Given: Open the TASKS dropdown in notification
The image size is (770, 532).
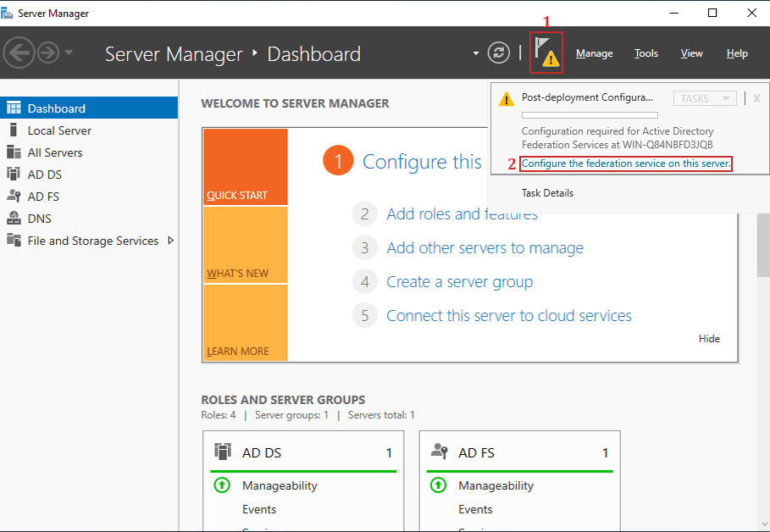Looking at the screenshot, I should pos(705,98).
